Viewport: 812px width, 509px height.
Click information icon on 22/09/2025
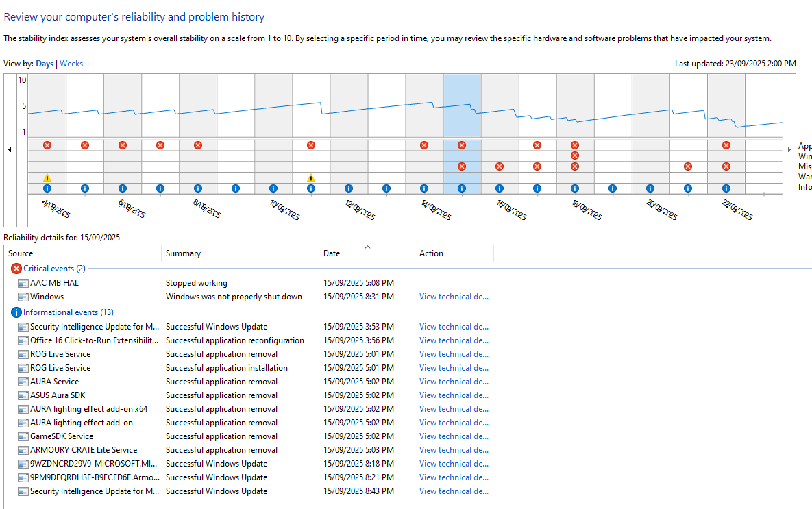tap(726, 188)
